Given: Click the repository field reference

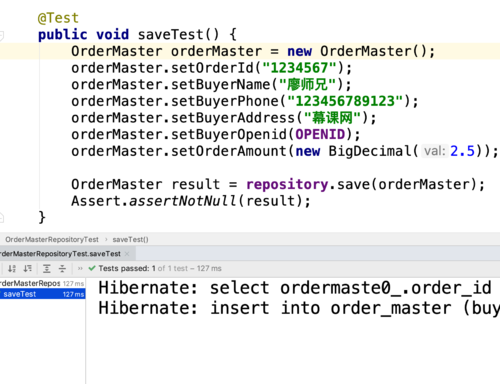Looking at the screenshot, I should click(x=287, y=185).
